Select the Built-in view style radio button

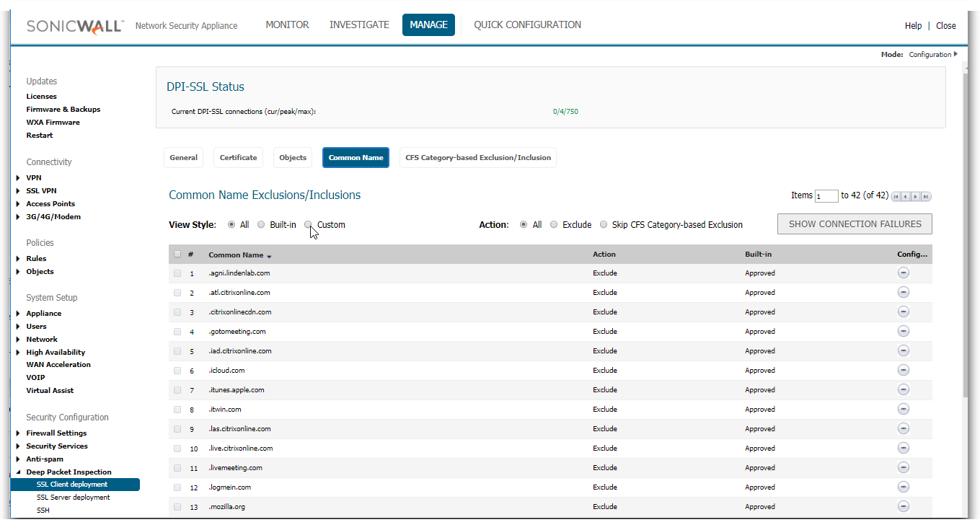(261, 224)
